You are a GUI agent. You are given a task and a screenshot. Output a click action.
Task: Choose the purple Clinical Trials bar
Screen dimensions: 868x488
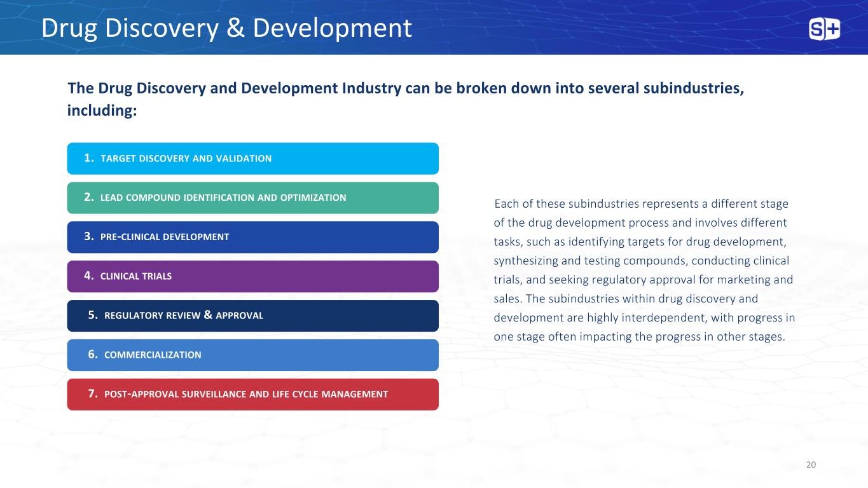point(252,276)
